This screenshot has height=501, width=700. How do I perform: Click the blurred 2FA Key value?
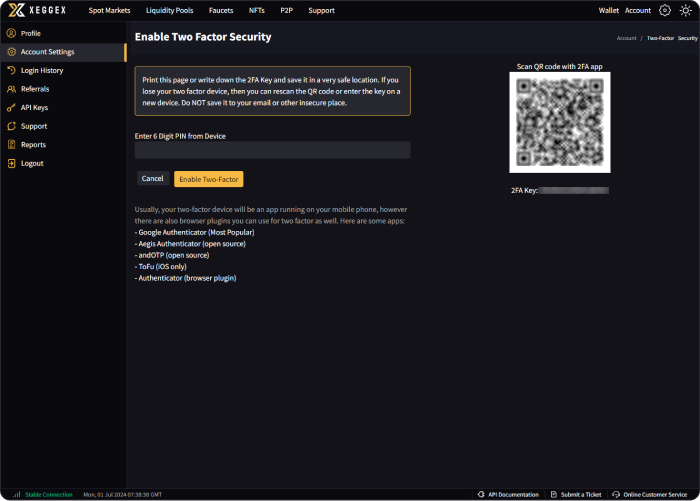point(573,191)
